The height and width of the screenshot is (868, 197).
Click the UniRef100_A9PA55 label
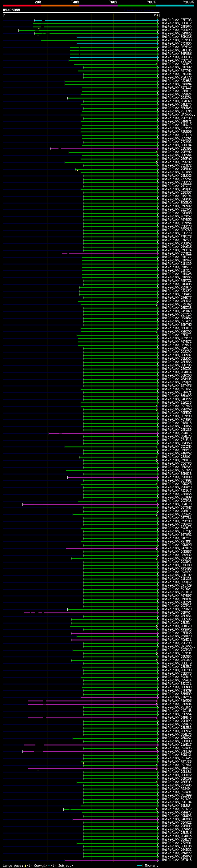pos(176,213)
